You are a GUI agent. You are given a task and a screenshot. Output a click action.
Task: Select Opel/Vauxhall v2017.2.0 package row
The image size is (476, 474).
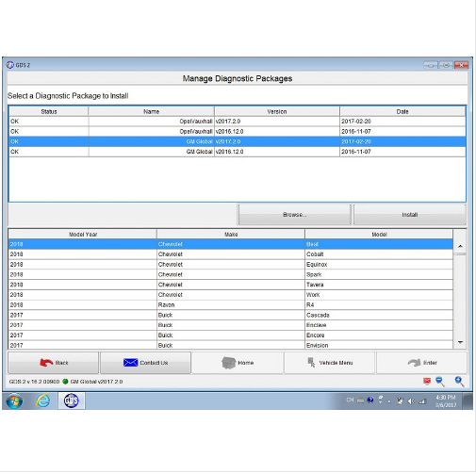coord(238,122)
